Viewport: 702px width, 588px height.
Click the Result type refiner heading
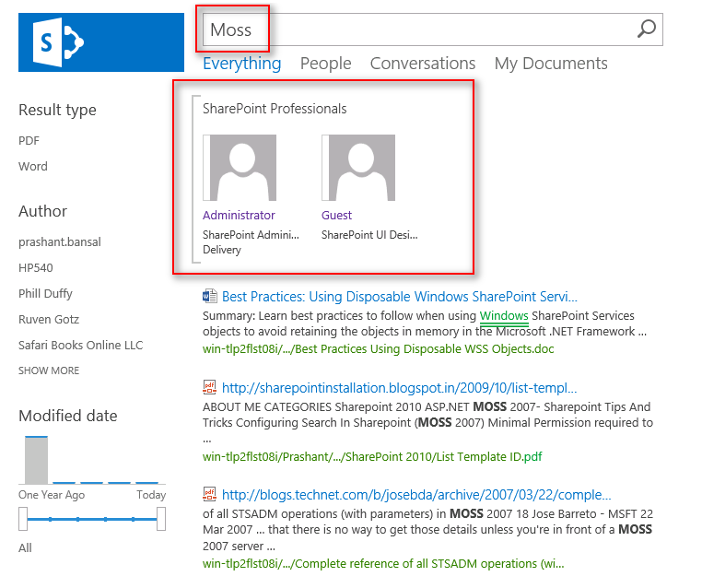click(x=57, y=110)
